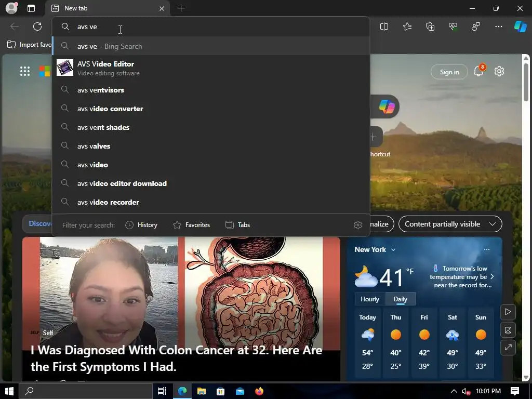The height and width of the screenshot is (399, 532).
Task: Open tomorrow's low temperature alert arrow
Action: (493, 276)
